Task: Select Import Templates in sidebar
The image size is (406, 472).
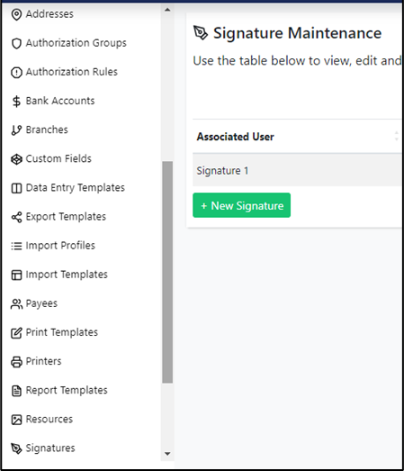Action: tap(67, 275)
